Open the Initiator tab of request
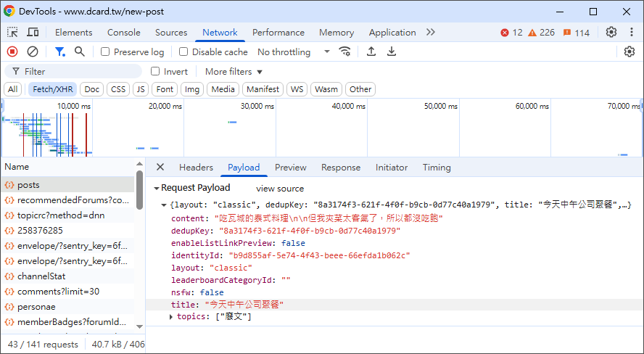 pos(392,167)
